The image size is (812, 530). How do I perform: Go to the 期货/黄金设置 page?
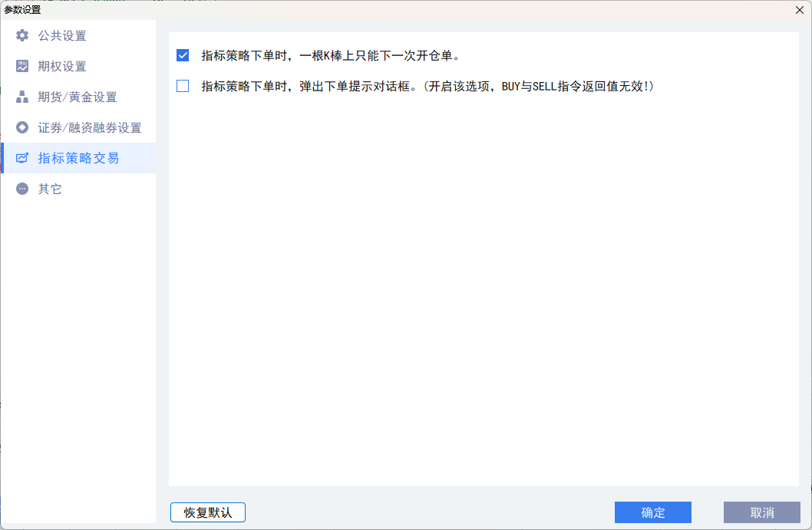tap(78, 97)
